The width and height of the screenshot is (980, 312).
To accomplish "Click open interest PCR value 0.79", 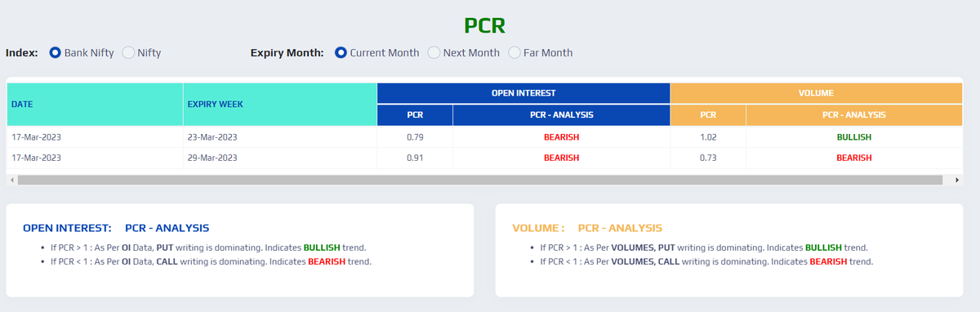I will [x=414, y=137].
